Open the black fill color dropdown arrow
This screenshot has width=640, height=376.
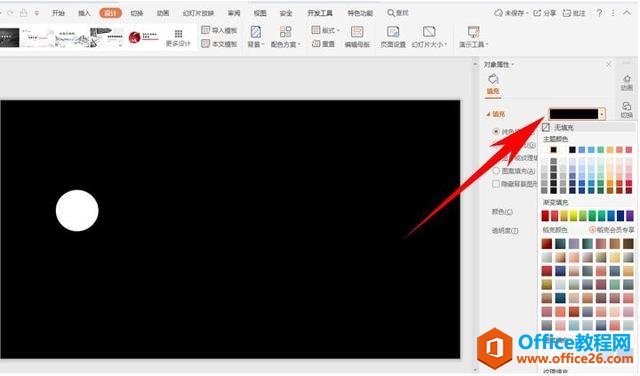tap(602, 114)
